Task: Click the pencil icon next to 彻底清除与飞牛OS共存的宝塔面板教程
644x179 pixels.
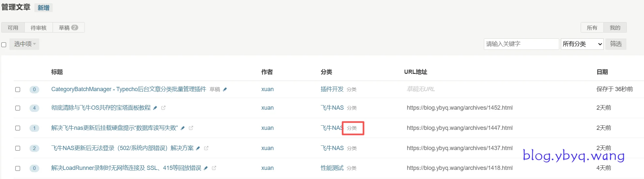Action: coord(155,108)
